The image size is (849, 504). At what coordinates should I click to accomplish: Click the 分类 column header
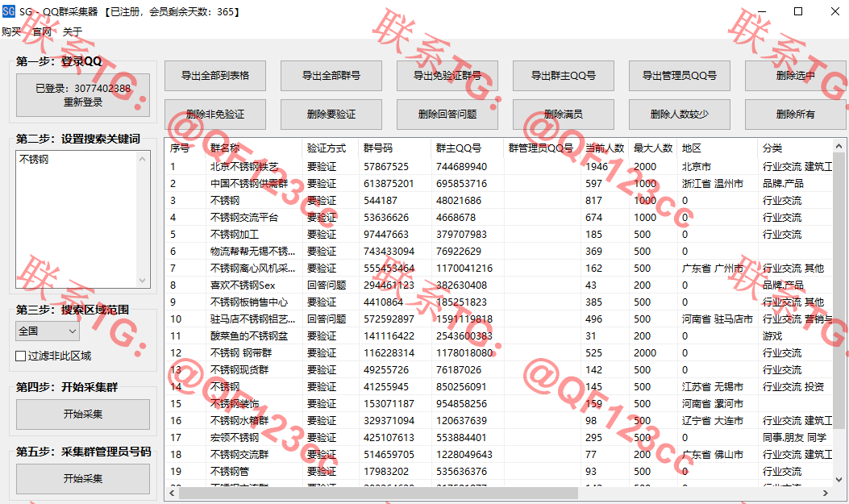point(795,148)
